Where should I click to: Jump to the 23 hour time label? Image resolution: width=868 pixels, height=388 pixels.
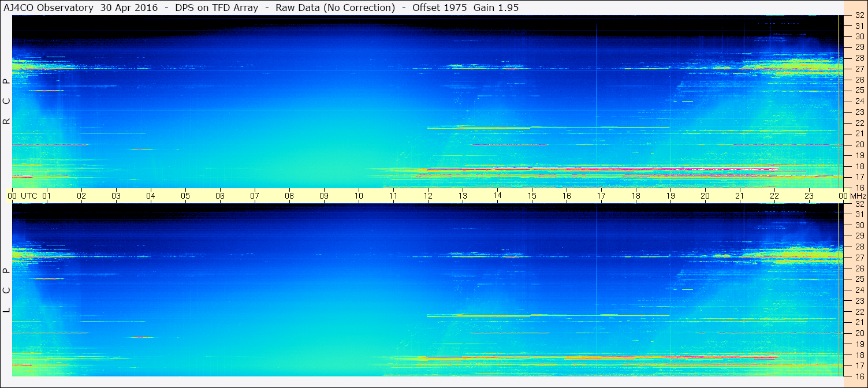pos(809,196)
